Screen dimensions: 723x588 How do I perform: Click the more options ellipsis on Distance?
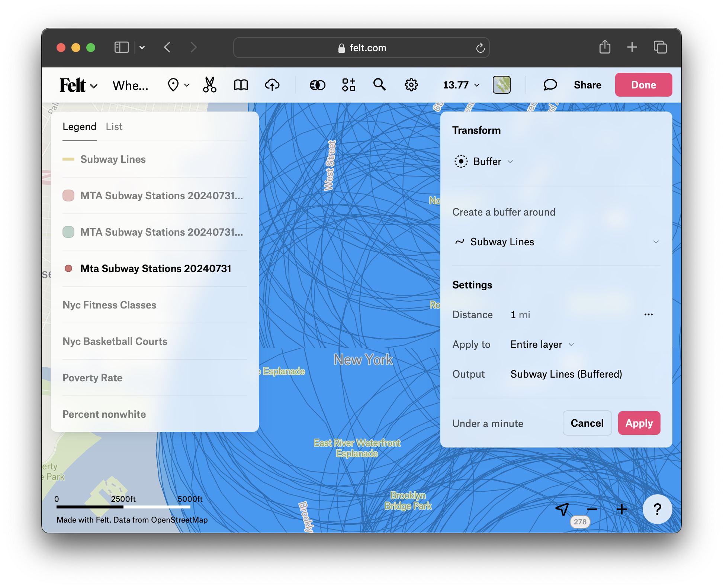(x=649, y=314)
